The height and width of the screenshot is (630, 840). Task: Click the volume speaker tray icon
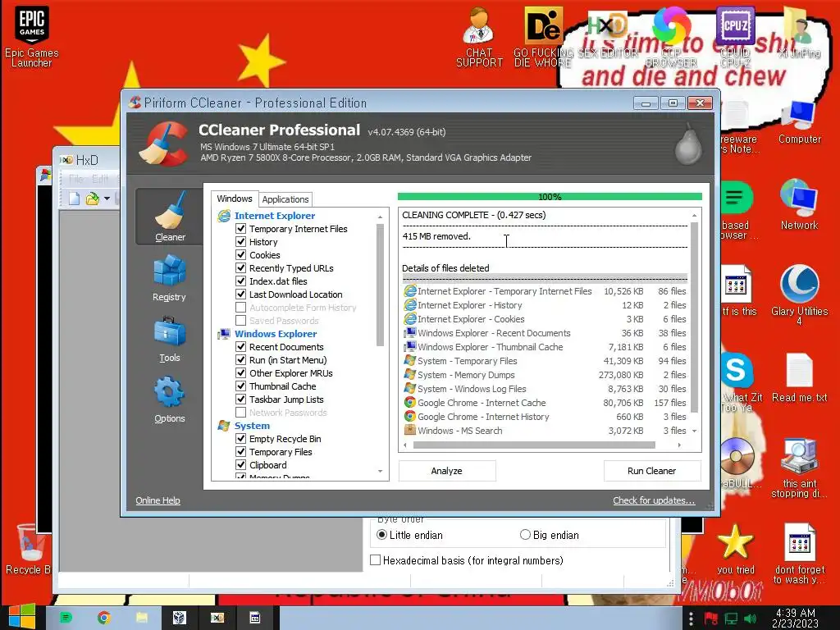click(750, 619)
